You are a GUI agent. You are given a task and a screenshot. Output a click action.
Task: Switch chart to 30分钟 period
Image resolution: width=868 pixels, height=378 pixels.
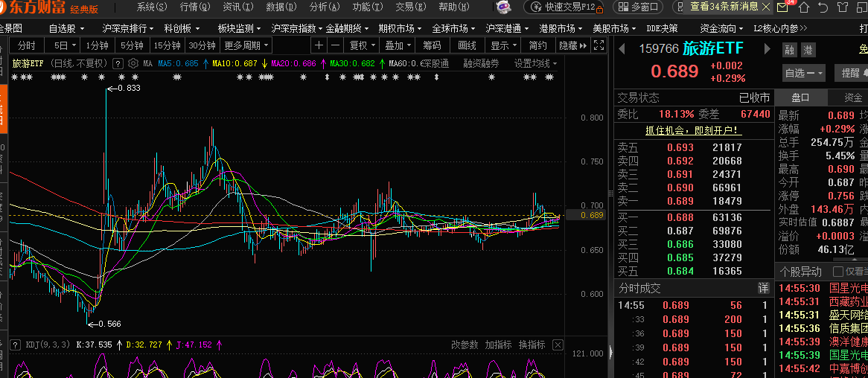tap(202, 45)
